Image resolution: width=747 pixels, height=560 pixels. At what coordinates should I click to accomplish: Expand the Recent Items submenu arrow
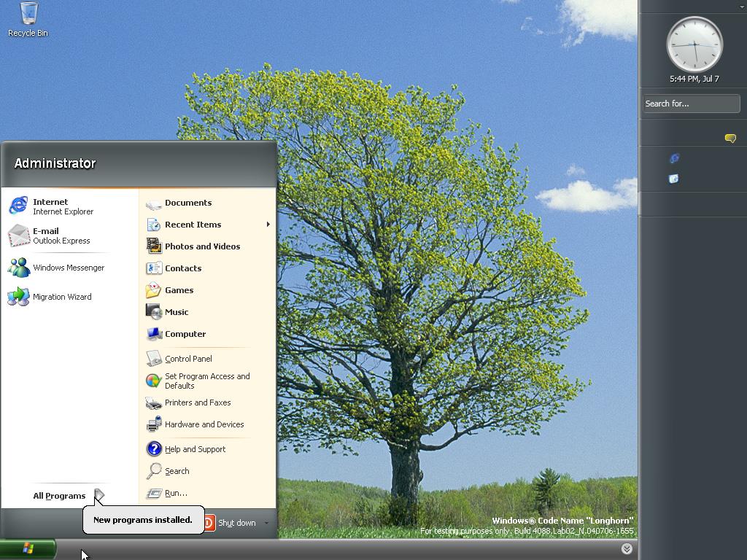[268, 225]
